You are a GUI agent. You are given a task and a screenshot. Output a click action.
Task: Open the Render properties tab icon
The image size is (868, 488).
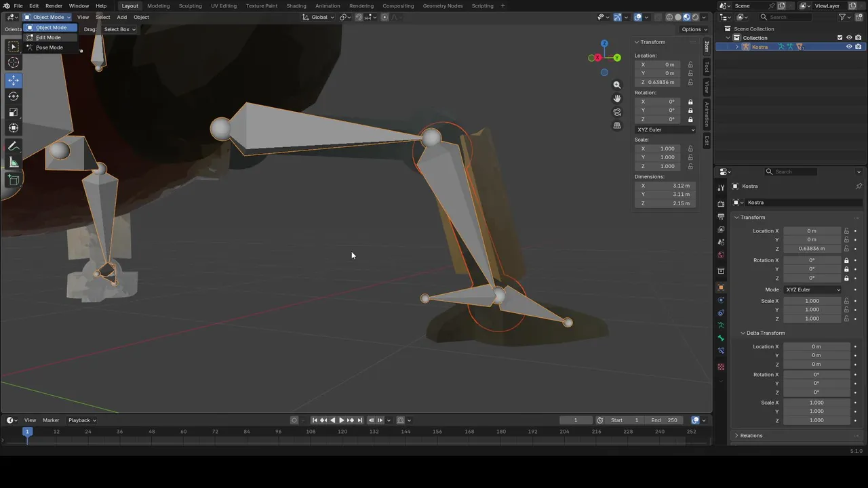(x=721, y=203)
